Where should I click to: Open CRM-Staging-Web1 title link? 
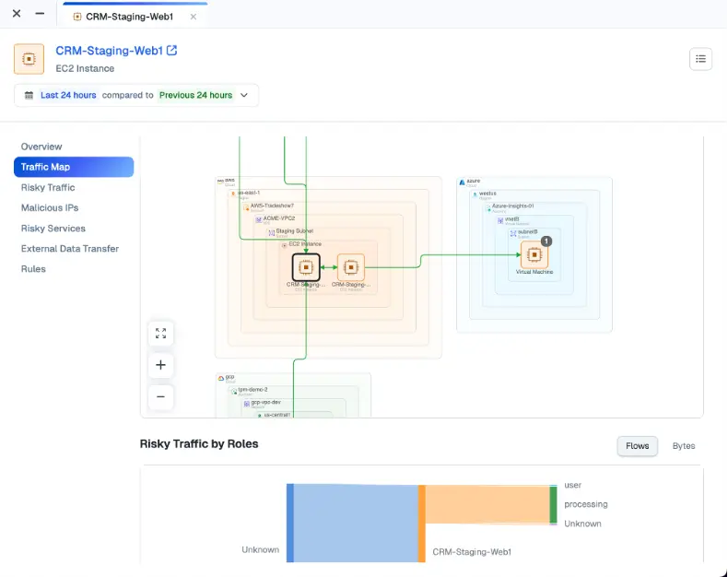click(x=109, y=51)
